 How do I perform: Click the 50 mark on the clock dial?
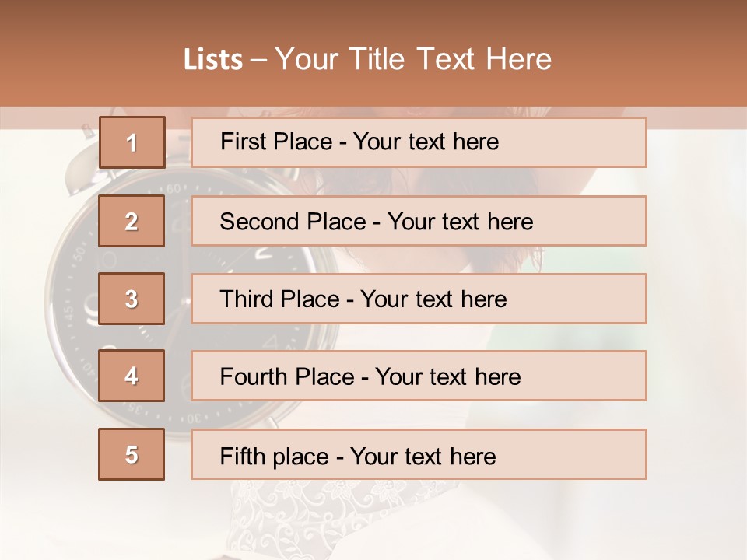[79, 254]
